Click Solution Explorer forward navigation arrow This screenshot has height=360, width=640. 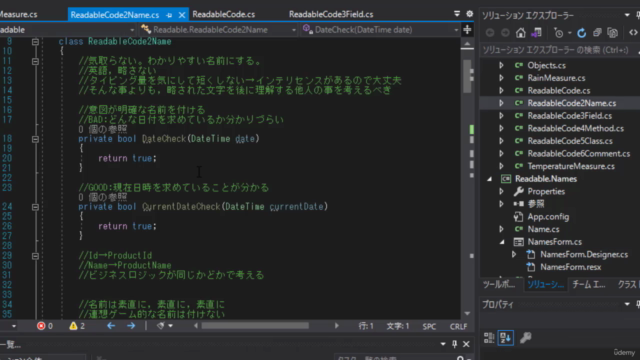pos(505,33)
